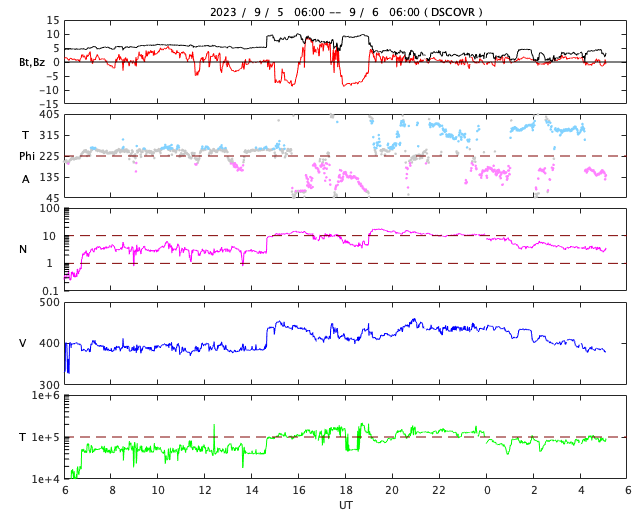Screen dimensions: 640x512
Task: Click the "T" label above Phi
Action: [x=25, y=135]
